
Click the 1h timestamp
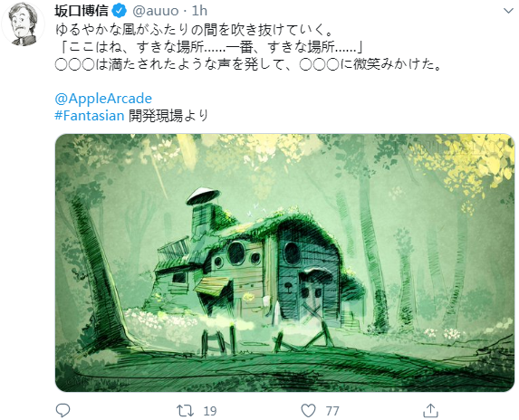(x=199, y=11)
